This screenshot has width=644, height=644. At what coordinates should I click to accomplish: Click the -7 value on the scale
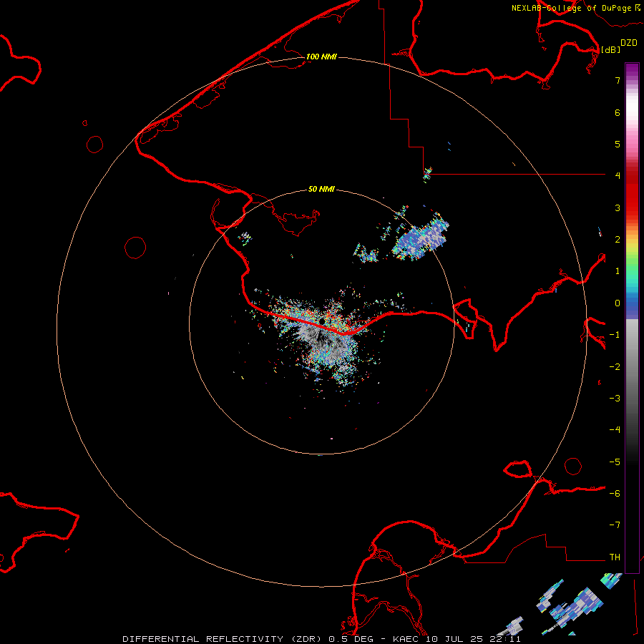[615, 525]
